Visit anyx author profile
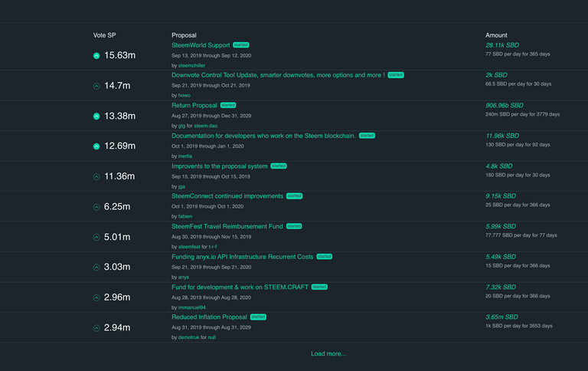This screenshot has height=371, width=588. (184, 277)
